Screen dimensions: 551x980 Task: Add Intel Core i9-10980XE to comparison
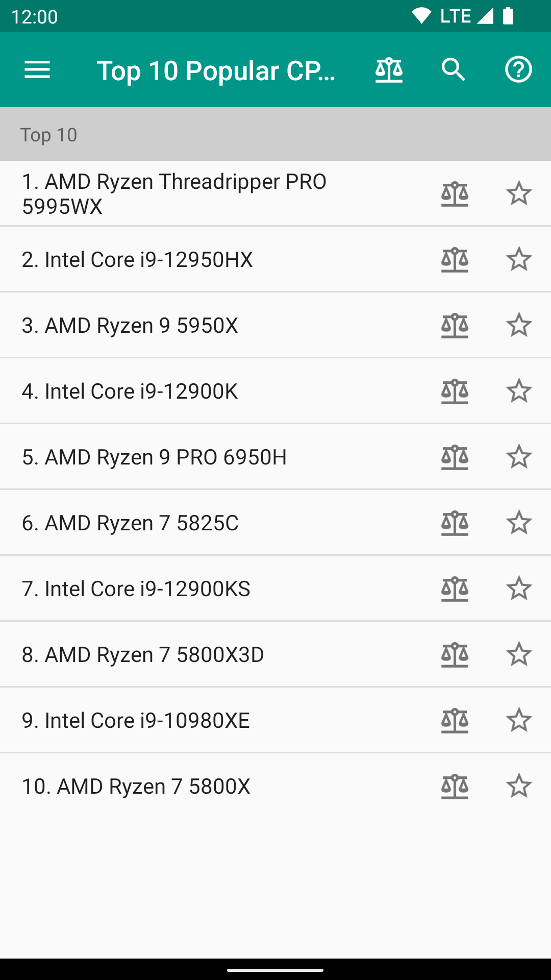[x=455, y=721]
